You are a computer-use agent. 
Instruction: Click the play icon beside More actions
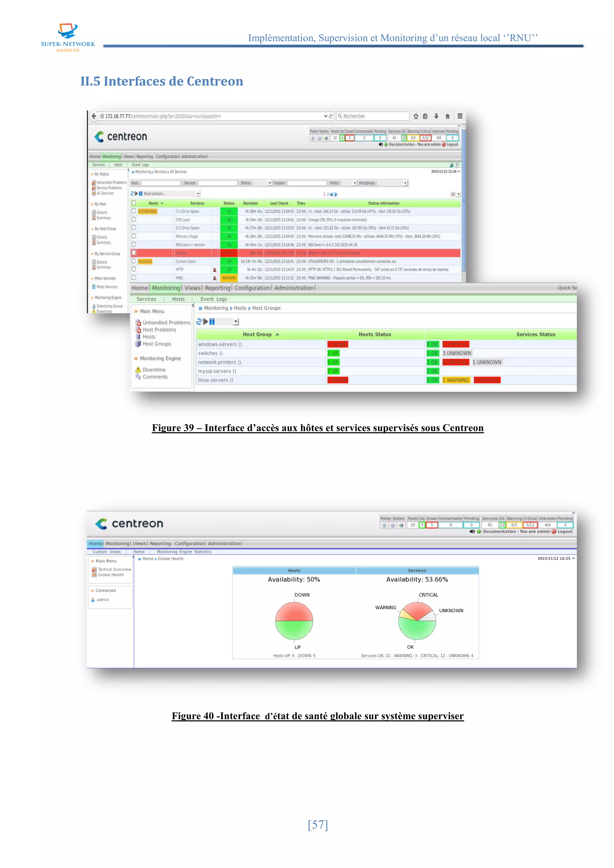(x=136, y=194)
